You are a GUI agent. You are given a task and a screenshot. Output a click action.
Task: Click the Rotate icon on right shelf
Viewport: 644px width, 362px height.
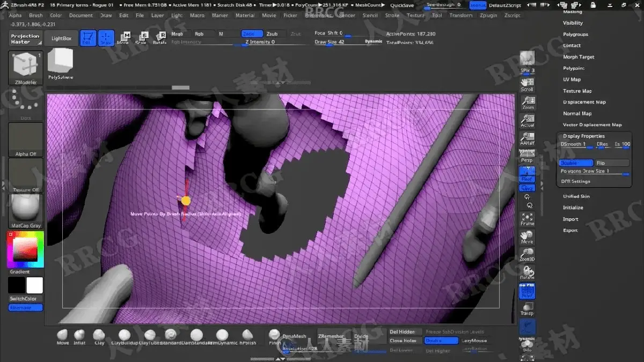(528, 273)
